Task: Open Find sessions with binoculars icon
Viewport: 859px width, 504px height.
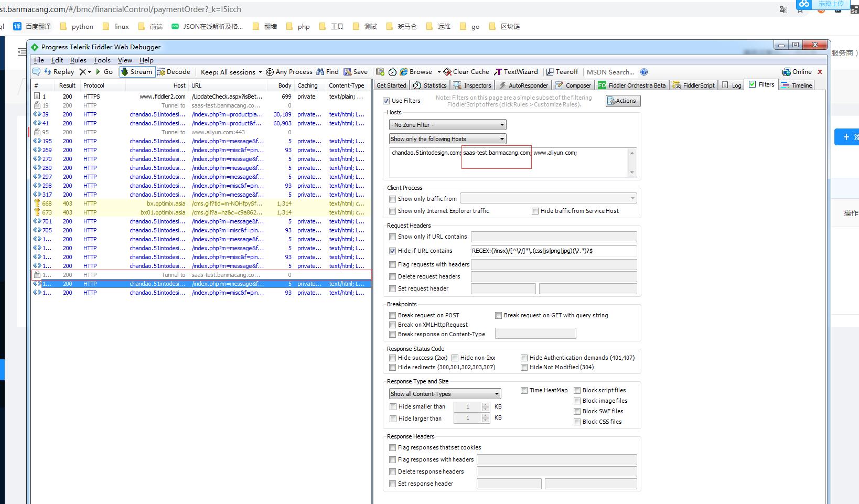Action: point(327,72)
